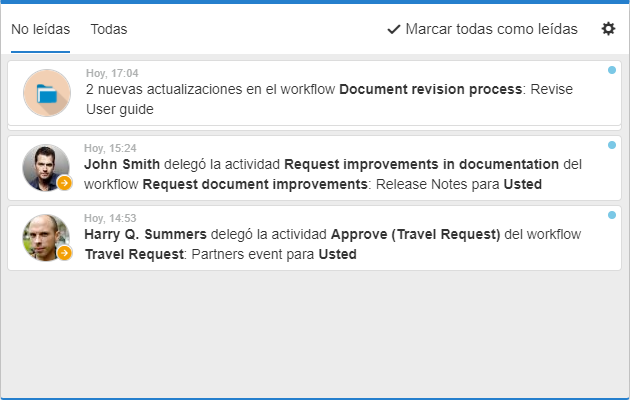
Task: Open the Request document improvements notification
Action: tap(315, 168)
